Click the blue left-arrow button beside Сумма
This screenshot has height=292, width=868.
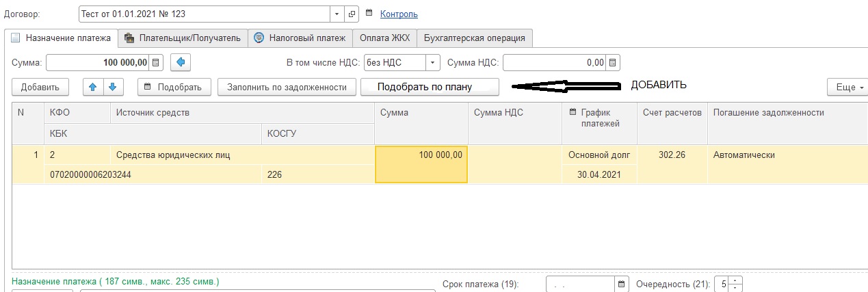pyautogui.click(x=181, y=63)
